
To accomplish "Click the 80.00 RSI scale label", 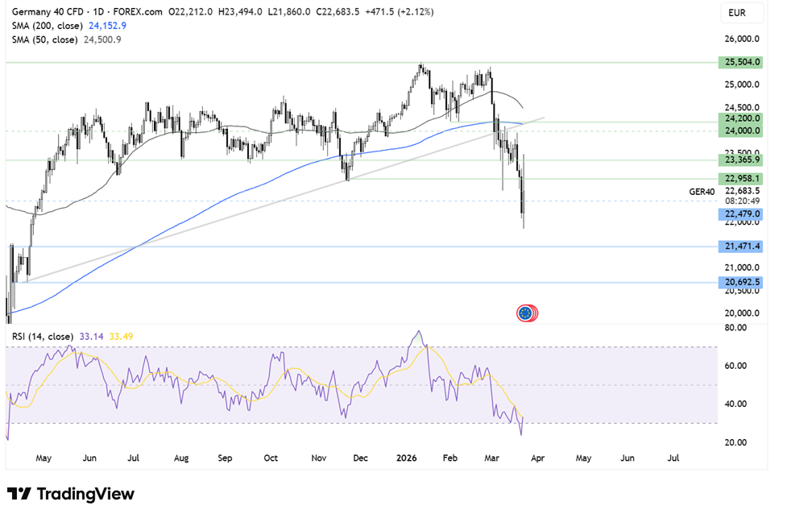I will point(735,327).
